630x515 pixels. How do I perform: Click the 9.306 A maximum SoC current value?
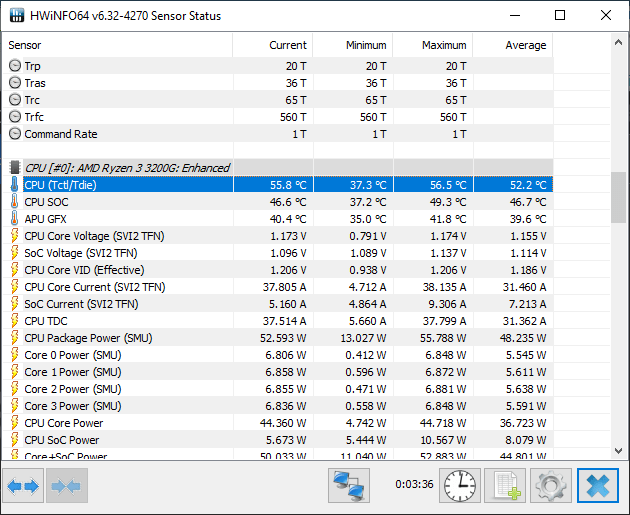click(447, 304)
